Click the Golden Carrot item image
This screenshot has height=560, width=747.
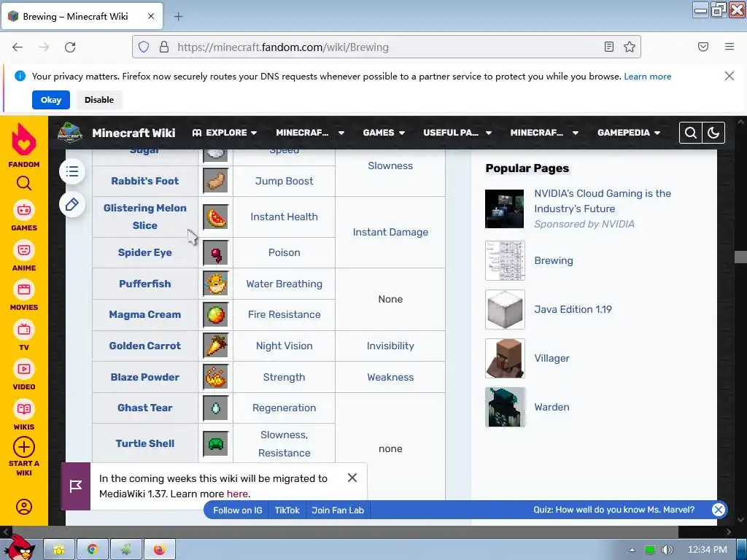click(216, 346)
